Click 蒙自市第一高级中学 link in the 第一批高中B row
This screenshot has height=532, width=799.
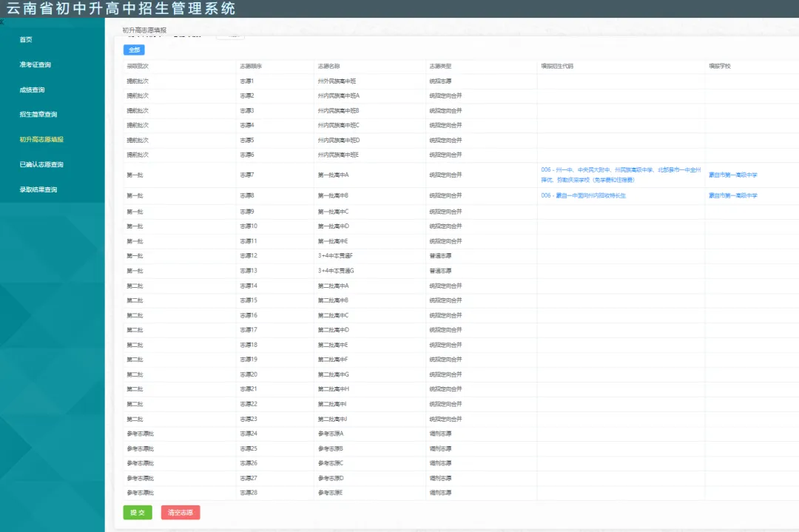tap(732, 195)
